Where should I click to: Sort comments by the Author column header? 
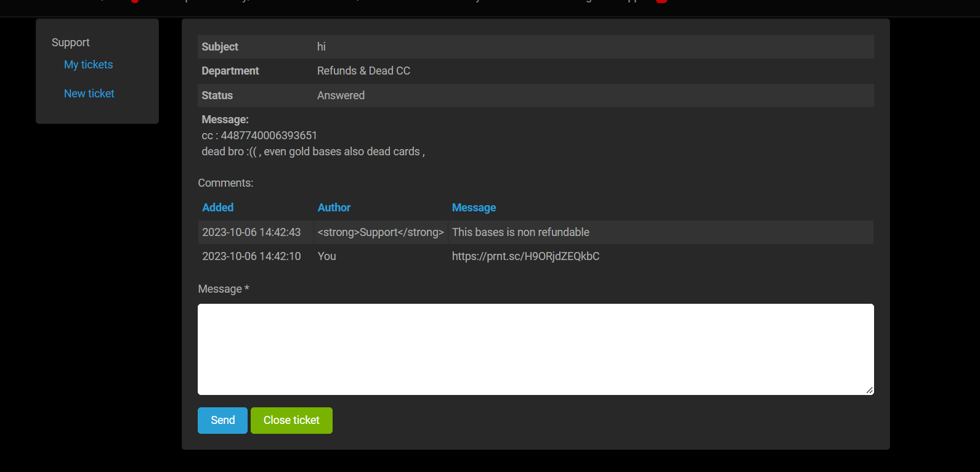(x=334, y=208)
